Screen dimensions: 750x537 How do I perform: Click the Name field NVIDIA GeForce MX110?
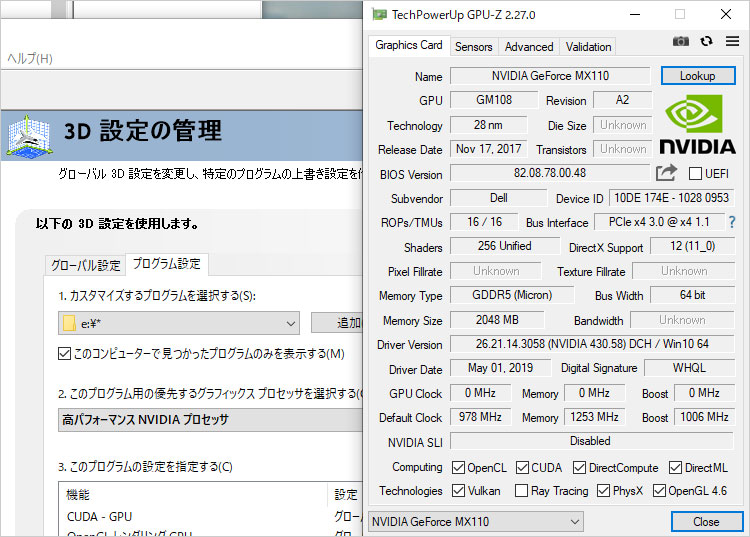[x=550, y=76]
